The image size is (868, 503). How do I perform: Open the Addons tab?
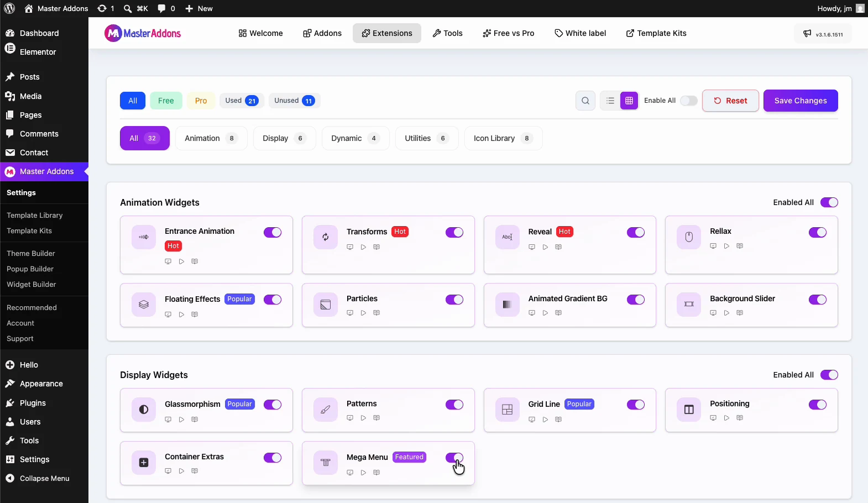[322, 33]
